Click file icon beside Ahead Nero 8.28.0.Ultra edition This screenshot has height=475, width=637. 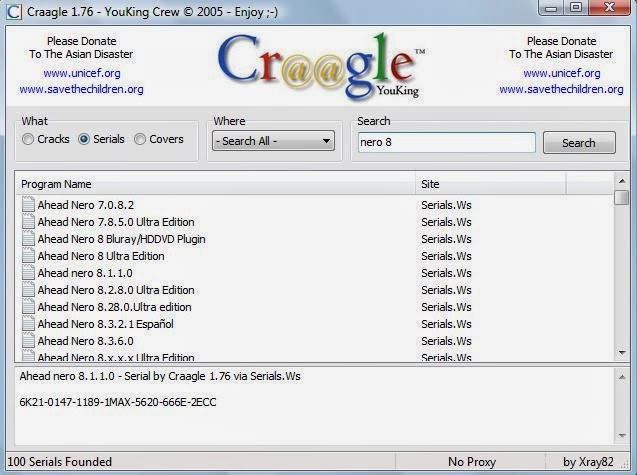pos(28,307)
